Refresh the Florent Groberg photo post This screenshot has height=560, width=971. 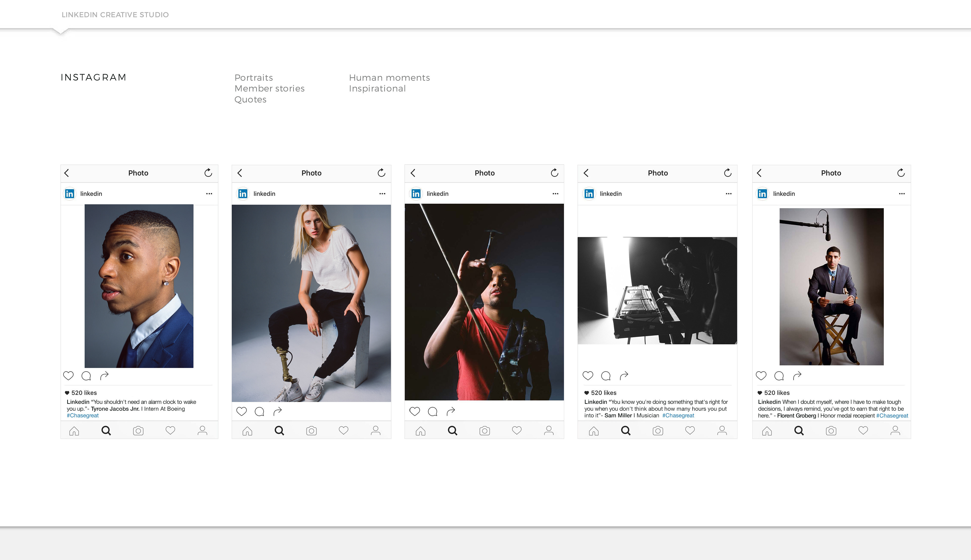(x=901, y=173)
